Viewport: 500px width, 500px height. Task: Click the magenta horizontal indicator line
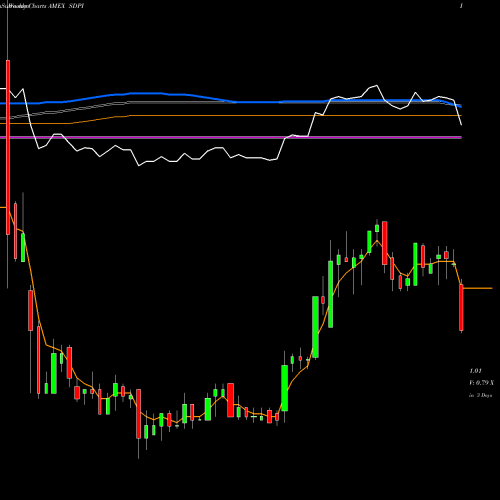pos(231,137)
